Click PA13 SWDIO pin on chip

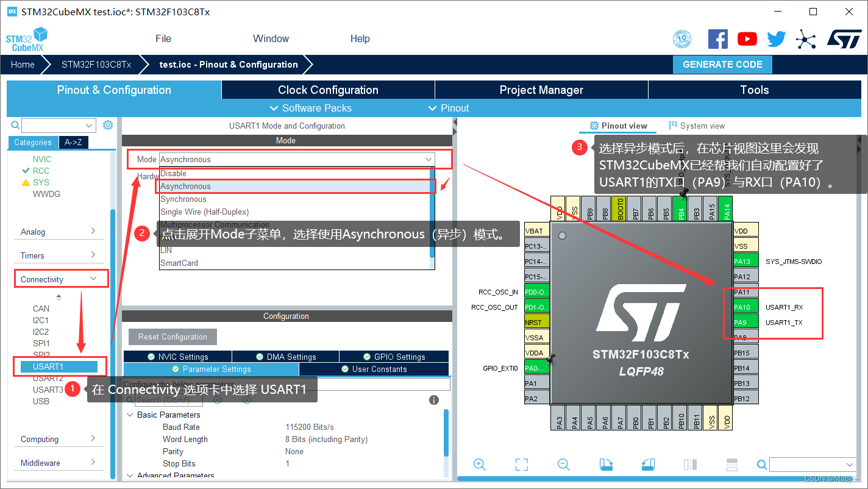click(x=746, y=262)
